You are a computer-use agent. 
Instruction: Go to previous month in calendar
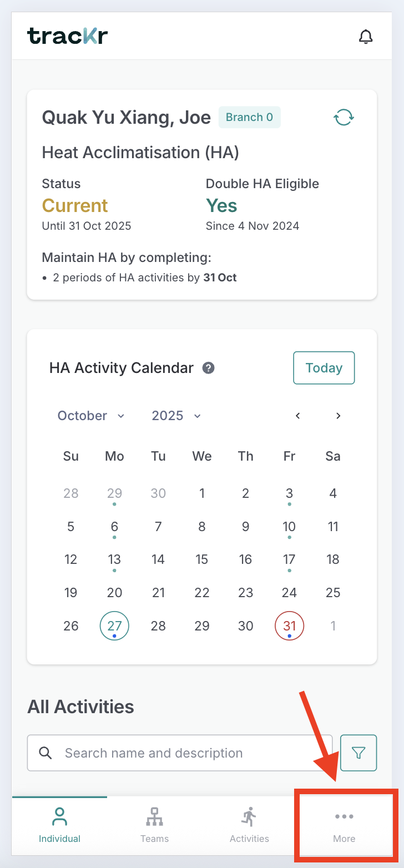298,416
